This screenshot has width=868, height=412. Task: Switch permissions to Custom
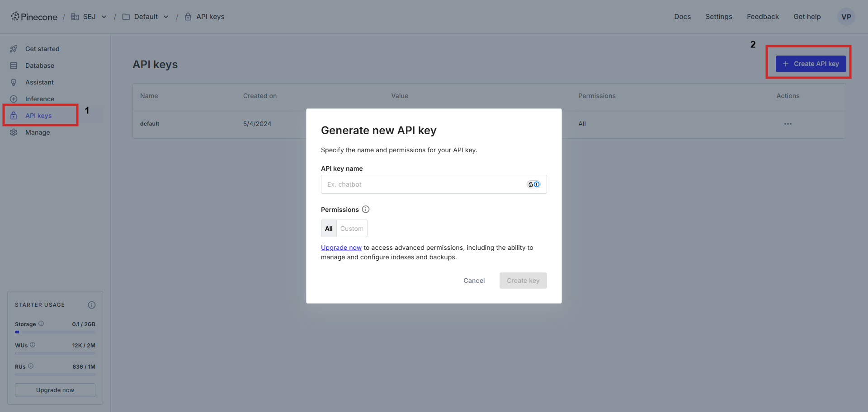click(352, 228)
